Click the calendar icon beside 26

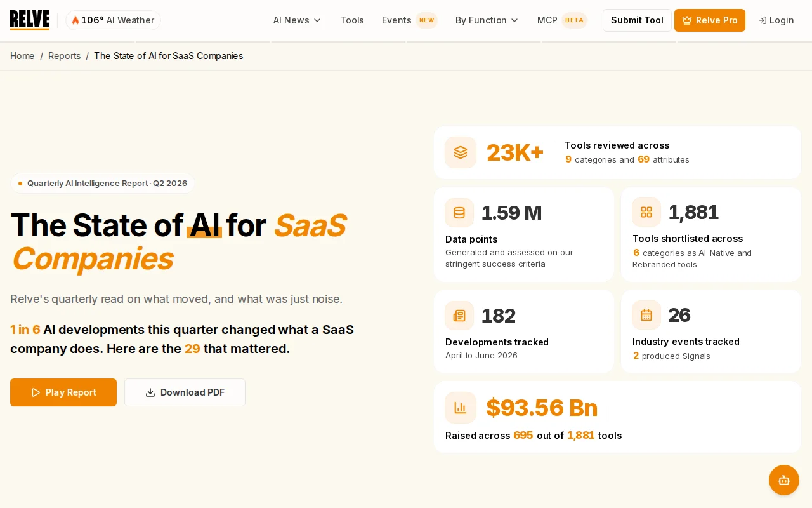[646, 315]
